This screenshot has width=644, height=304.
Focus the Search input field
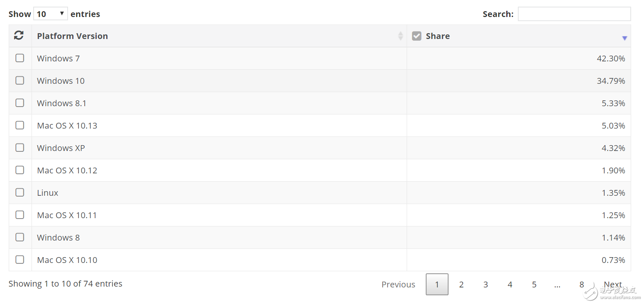(x=574, y=14)
